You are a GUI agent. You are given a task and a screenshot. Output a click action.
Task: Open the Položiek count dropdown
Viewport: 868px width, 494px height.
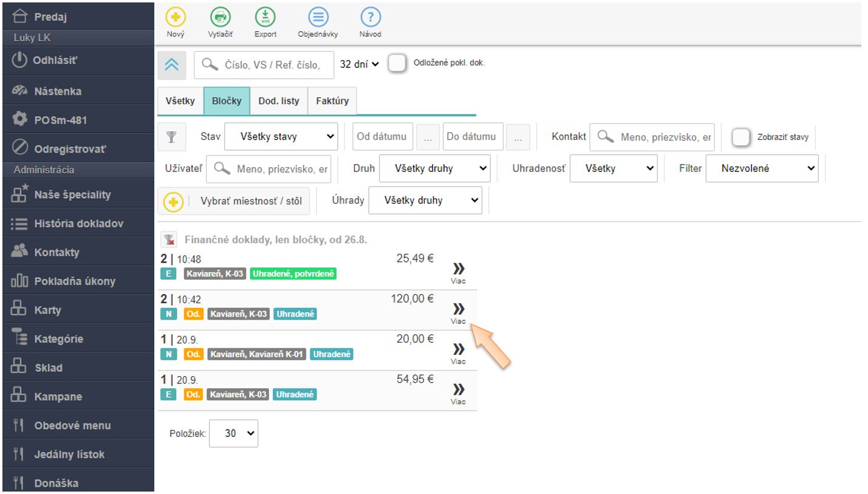(233, 434)
